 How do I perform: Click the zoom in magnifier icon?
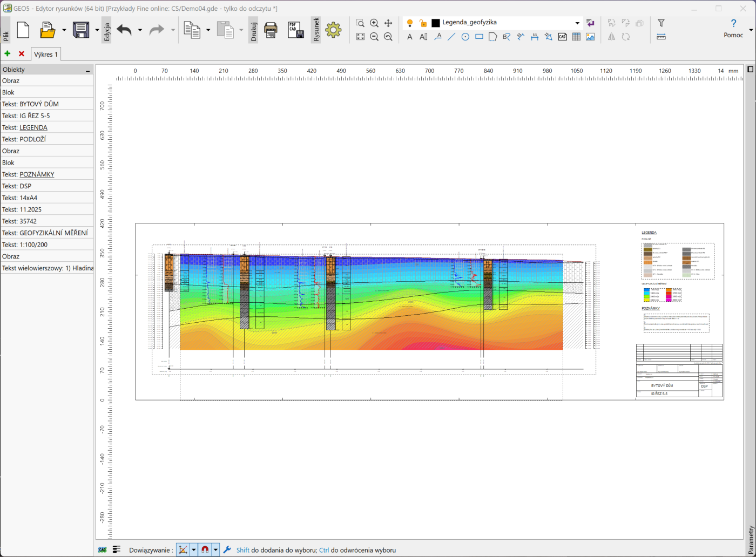(374, 23)
